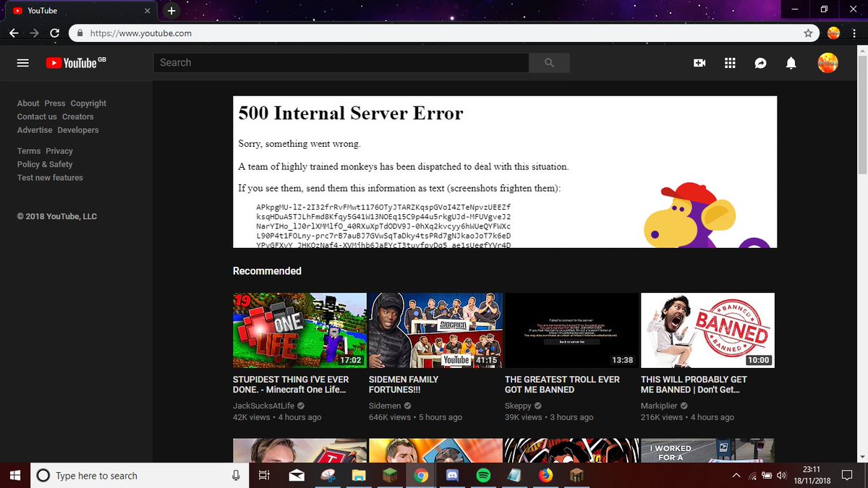Click the search magnifier button
This screenshot has width=868, height=488.
tap(549, 63)
